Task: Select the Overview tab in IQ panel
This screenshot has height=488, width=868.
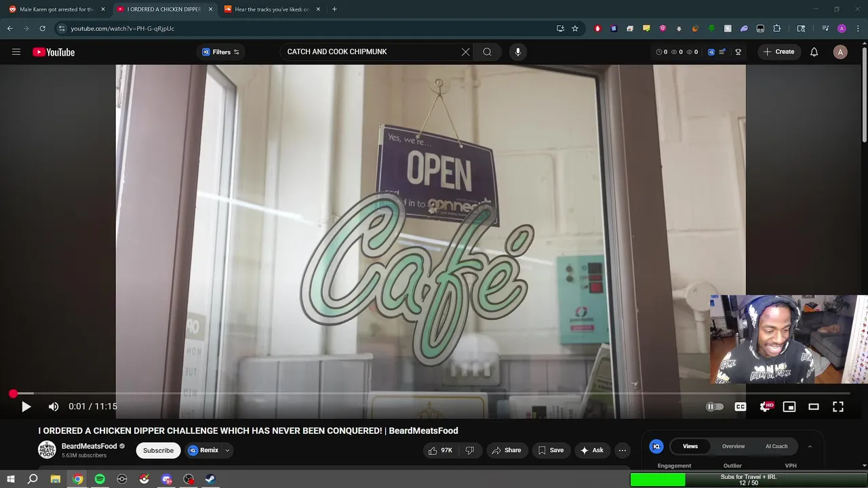Action: click(x=733, y=446)
